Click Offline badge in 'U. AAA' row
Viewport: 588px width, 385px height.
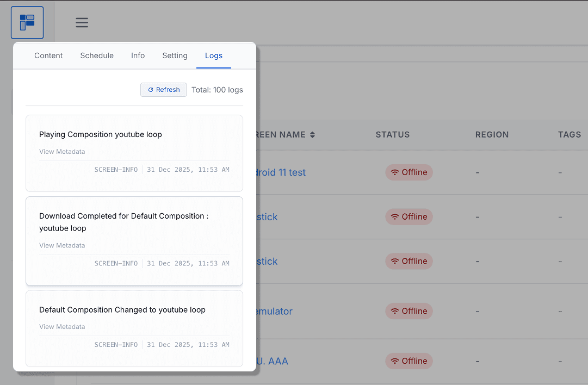(x=408, y=361)
